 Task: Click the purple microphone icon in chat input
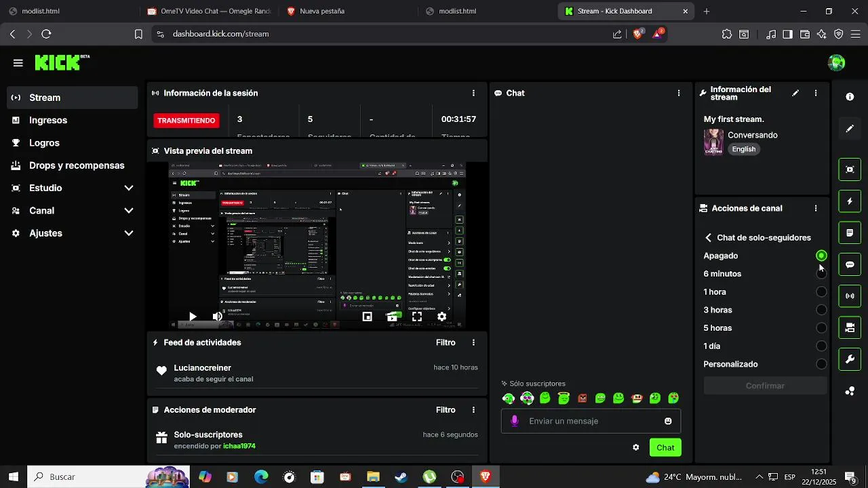(515, 421)
